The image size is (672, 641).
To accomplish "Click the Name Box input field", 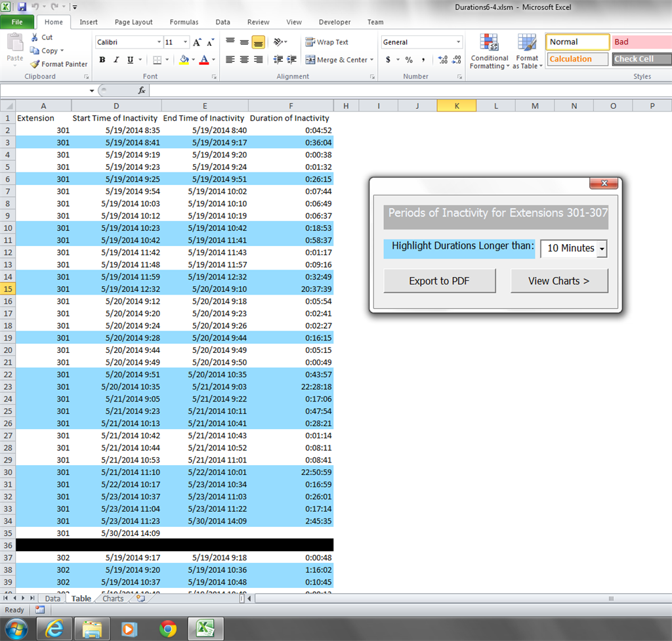I will pyautogui.click(x=45, y=91).
